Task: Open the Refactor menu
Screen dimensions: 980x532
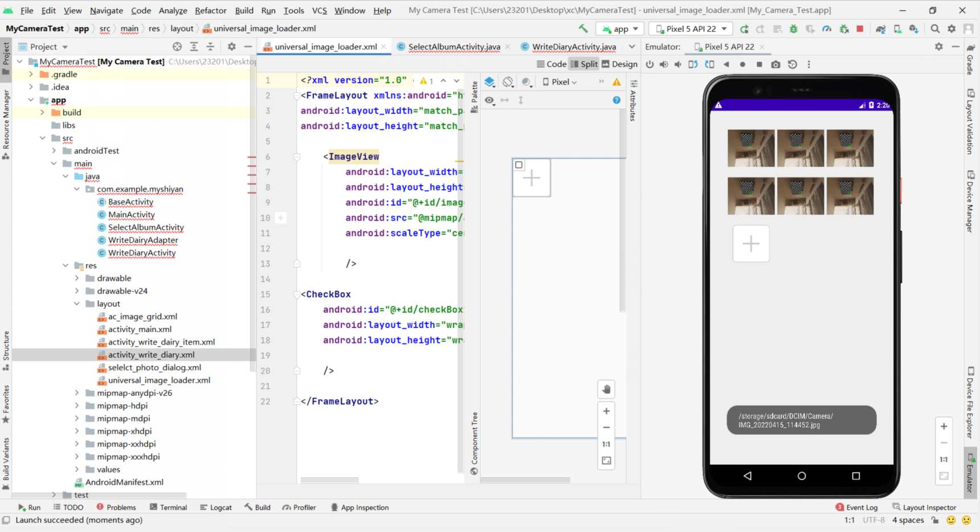Action: tap(210, 10)
